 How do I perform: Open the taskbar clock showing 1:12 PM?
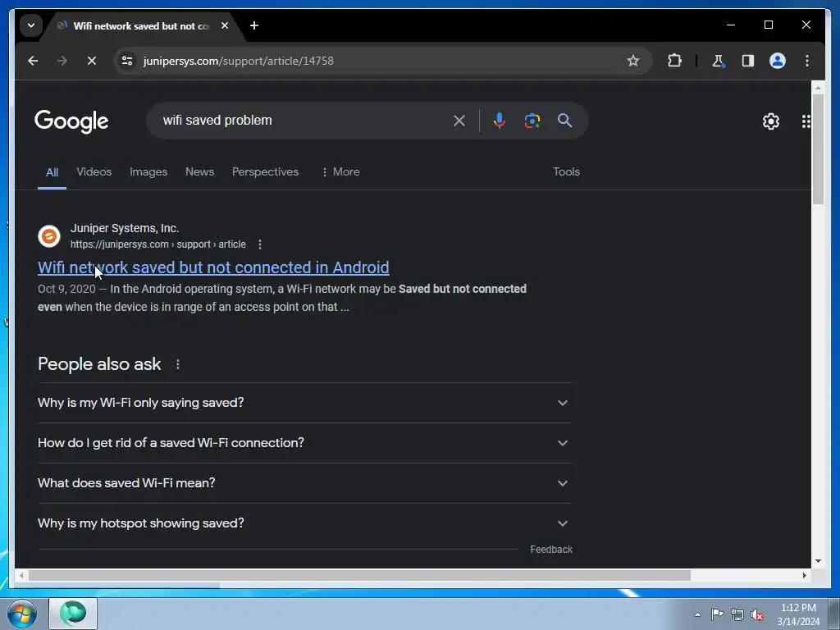point(798,614)
